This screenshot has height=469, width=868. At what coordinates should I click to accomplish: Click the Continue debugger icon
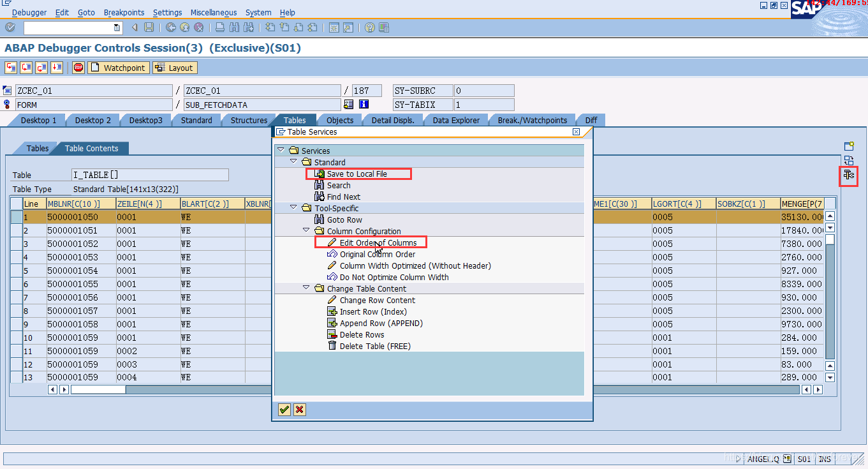point(57,68)
